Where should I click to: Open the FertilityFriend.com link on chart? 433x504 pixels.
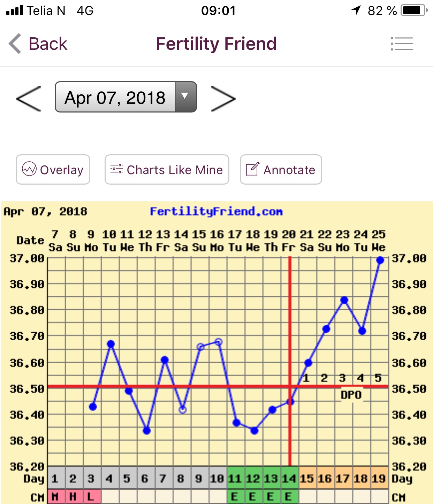(x=216, y=211)
